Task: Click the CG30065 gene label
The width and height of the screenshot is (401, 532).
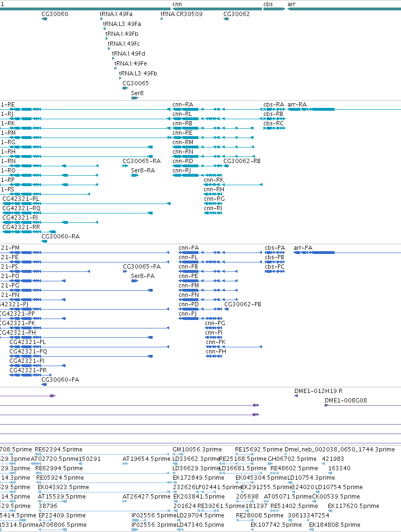Action: click(x=136, y=83)
